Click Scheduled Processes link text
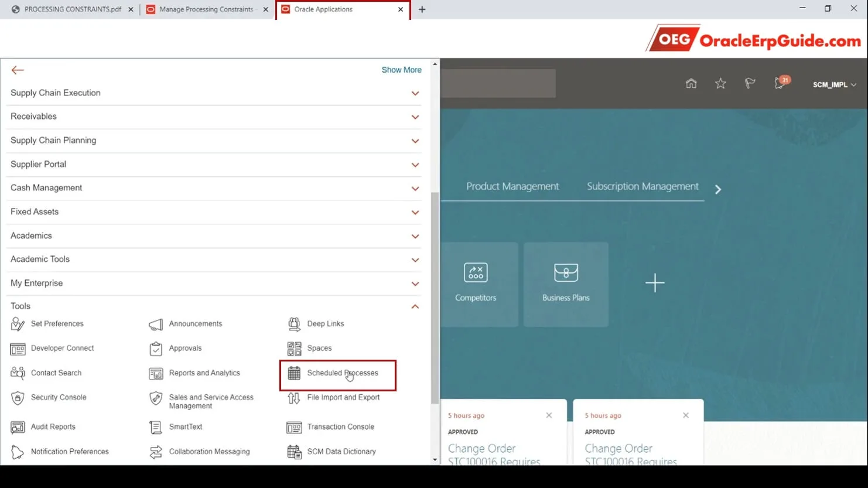The image size is (868, 488). point(343,373)
